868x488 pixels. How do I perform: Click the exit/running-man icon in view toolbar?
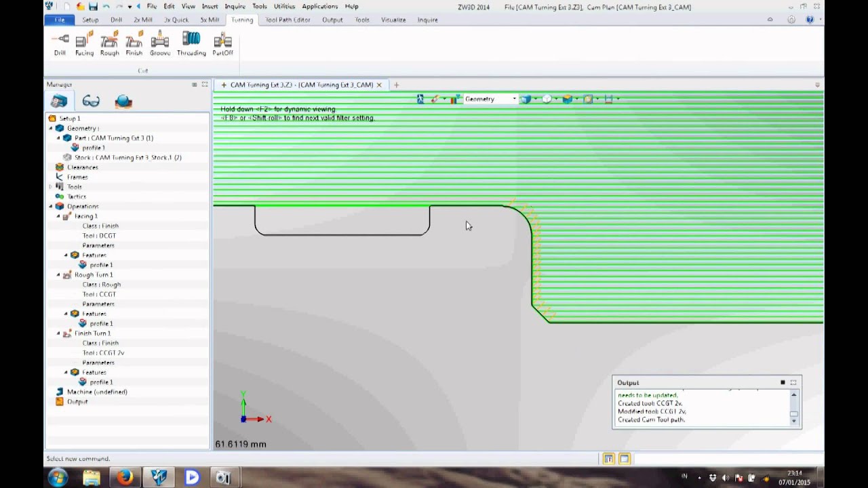[x=420, y=99]
